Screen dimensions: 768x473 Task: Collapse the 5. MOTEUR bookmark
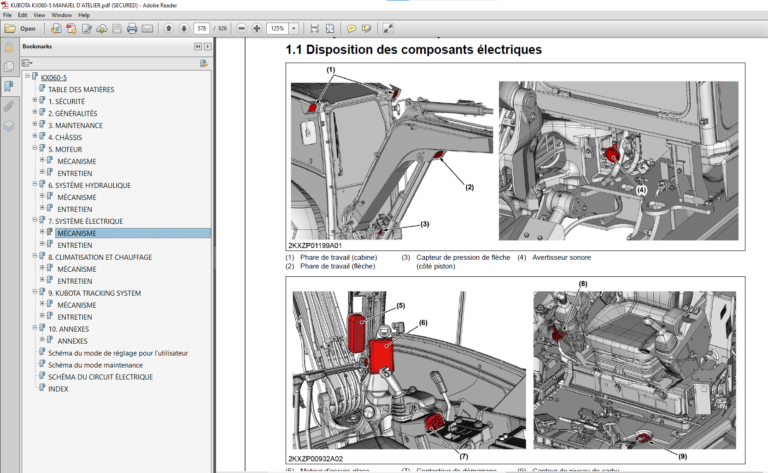(35, 149)
